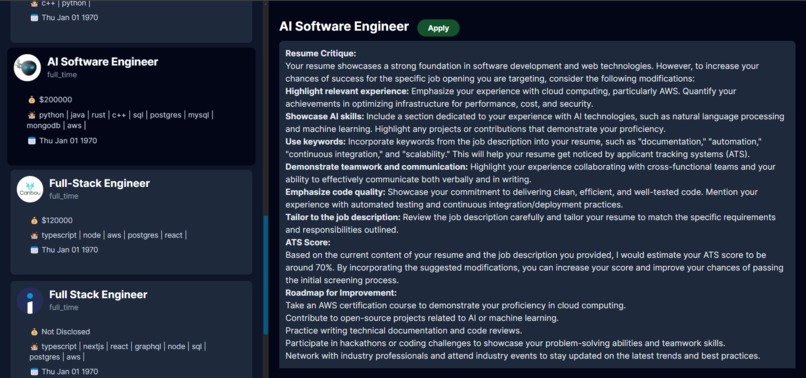
Task: Click the 'Thu Jan 01 1970' date in Caribou card
Action: click(69, 250)
